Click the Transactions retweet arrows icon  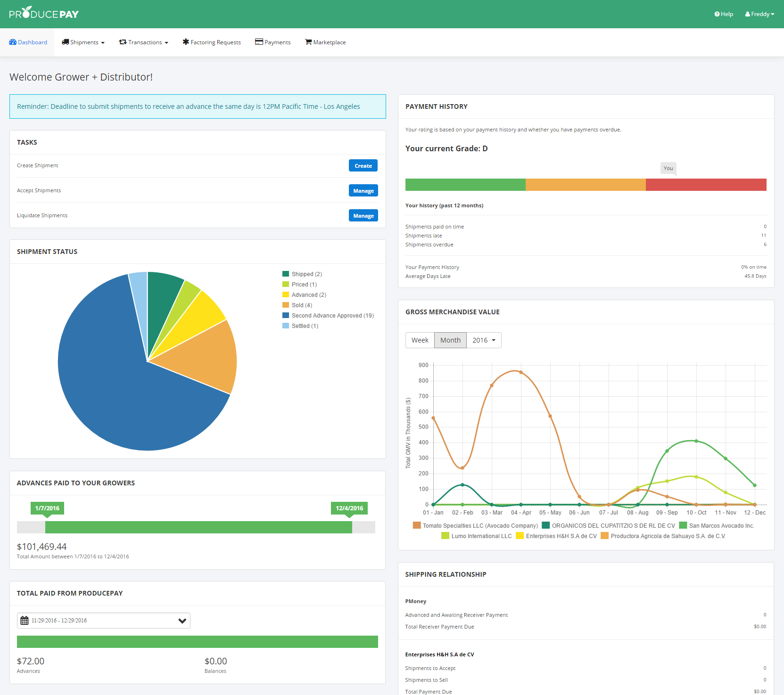click(123, 42)
